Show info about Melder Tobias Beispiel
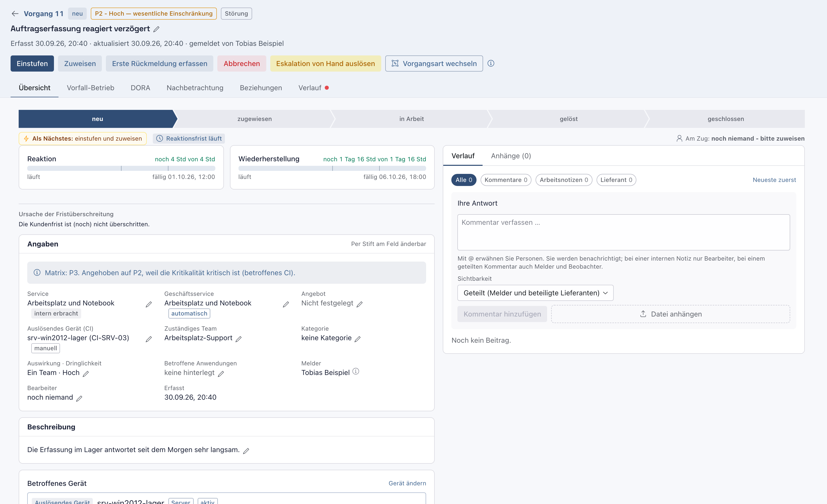 pyautogui.click(x=356, y=371)
